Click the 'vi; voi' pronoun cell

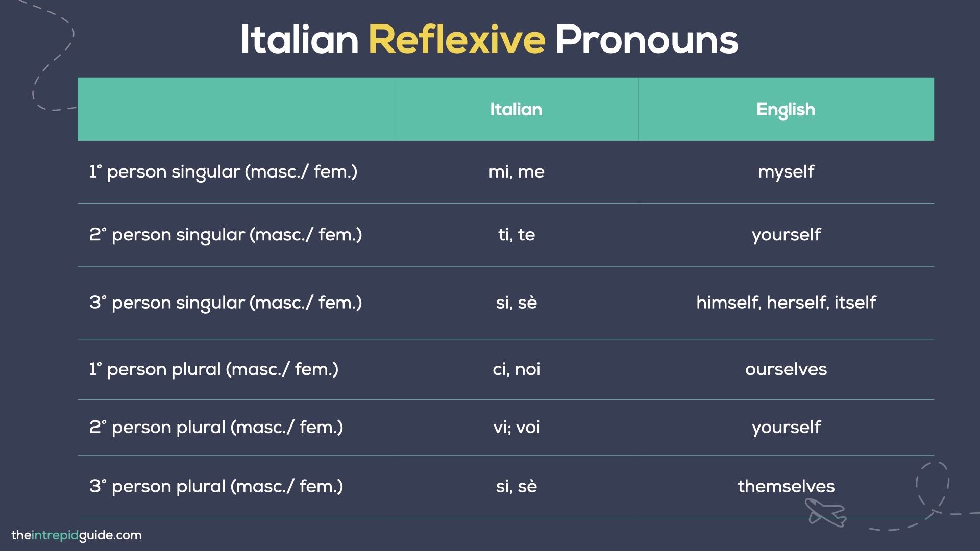click(x=516, y=427)
